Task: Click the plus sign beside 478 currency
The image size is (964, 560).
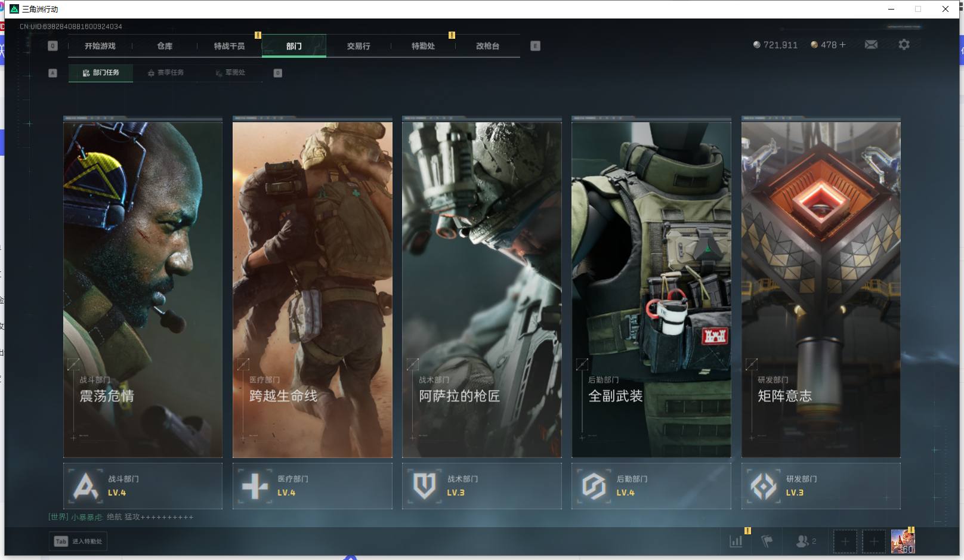Action: point(842,45)
